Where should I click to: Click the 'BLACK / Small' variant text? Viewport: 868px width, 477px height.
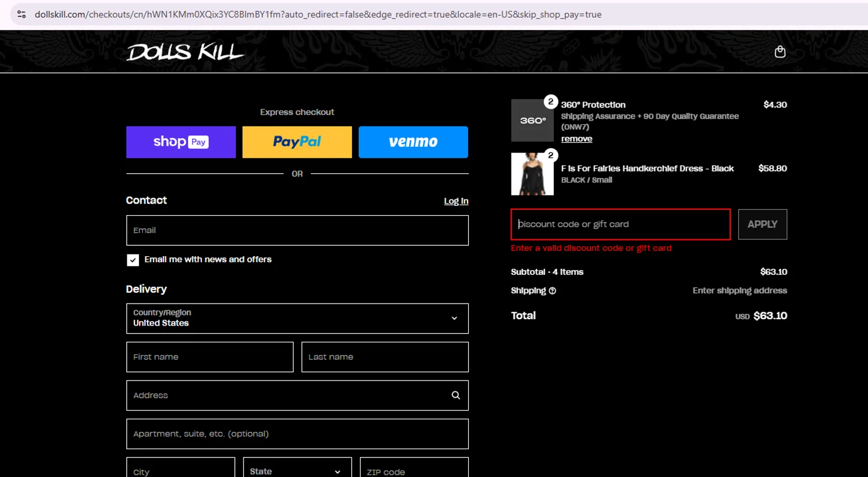(586, 180)
